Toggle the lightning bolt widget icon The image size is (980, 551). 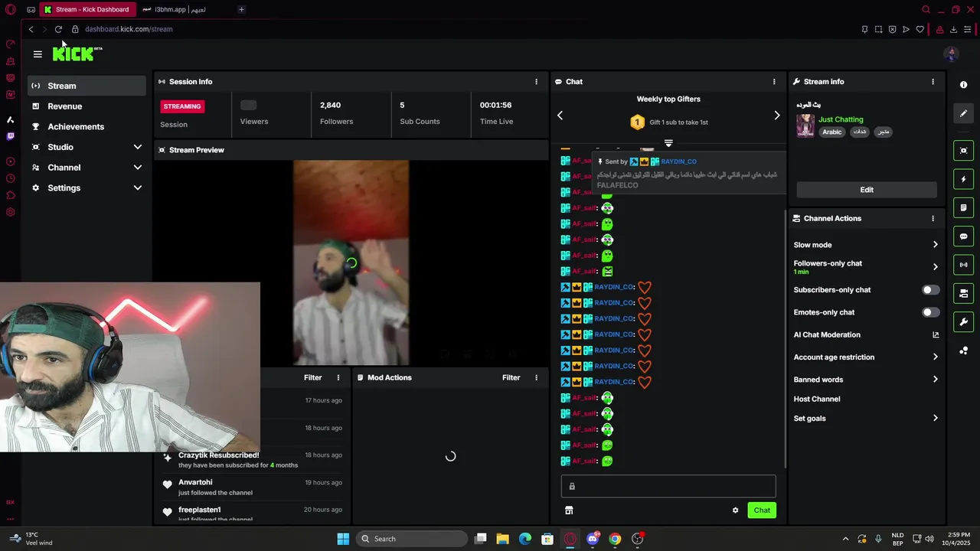coord(964,179)
